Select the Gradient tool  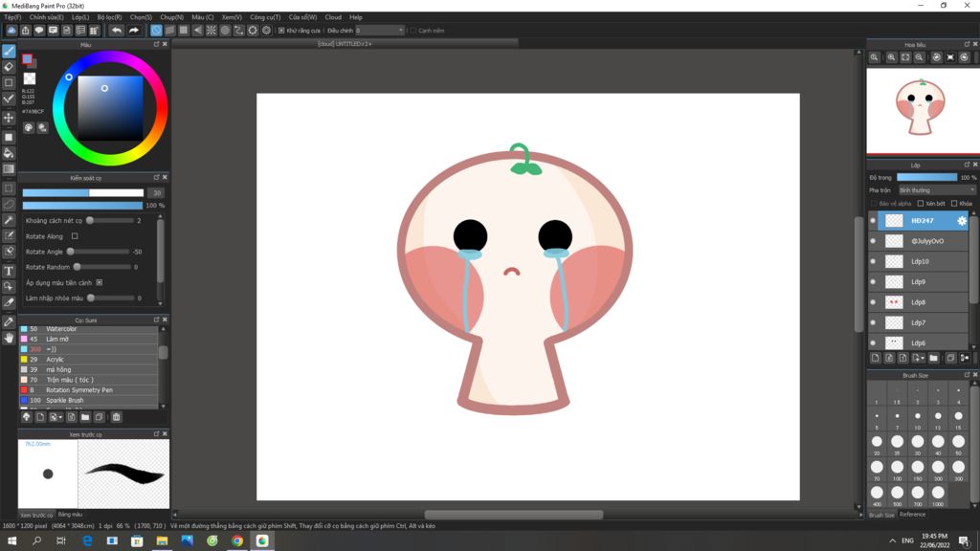click(x=9, y=169)
